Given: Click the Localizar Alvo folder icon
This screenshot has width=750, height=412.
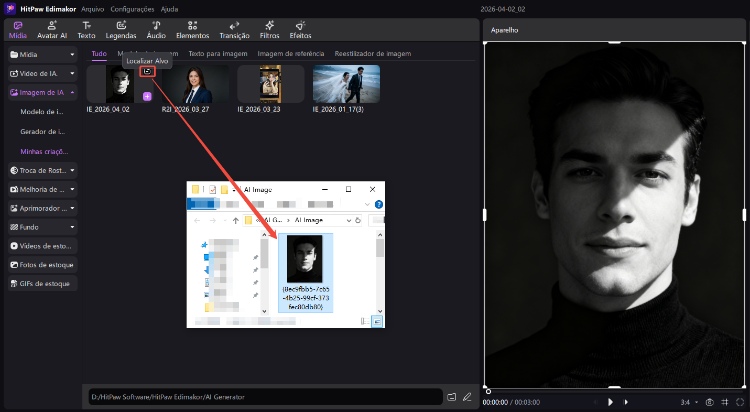Looking at the screenshot, I should (148, 72).
